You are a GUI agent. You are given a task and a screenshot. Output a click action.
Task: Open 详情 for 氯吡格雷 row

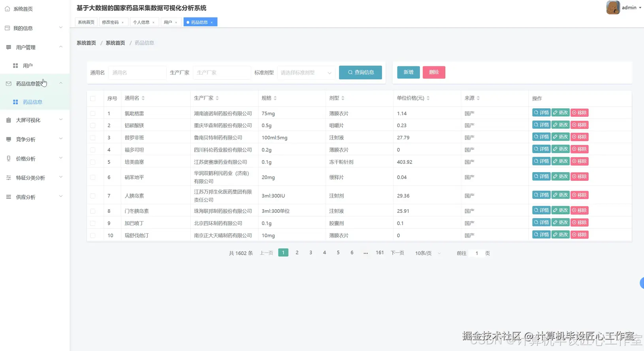[x=541, y=113]
